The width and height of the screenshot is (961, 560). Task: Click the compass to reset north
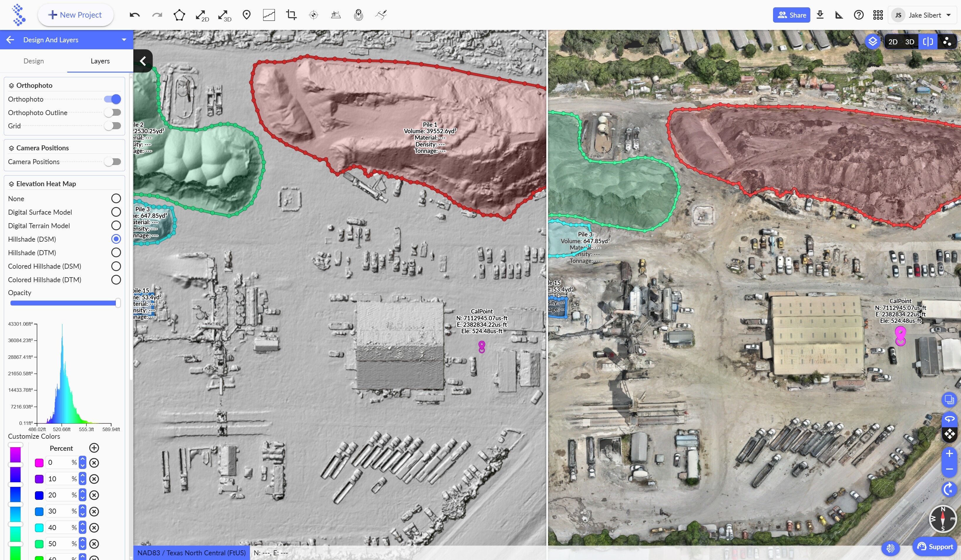point(943,519)
